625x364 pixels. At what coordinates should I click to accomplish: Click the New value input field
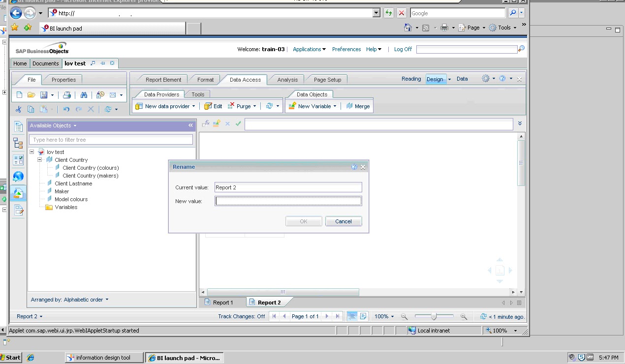tap(288, 201)
